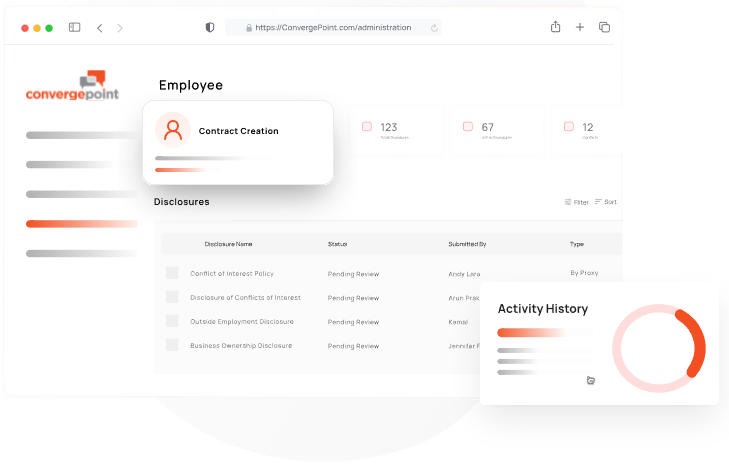Check the Business Ownership Disclosure row checkbox
The image size is (729, 469).
tap(172, 345)
